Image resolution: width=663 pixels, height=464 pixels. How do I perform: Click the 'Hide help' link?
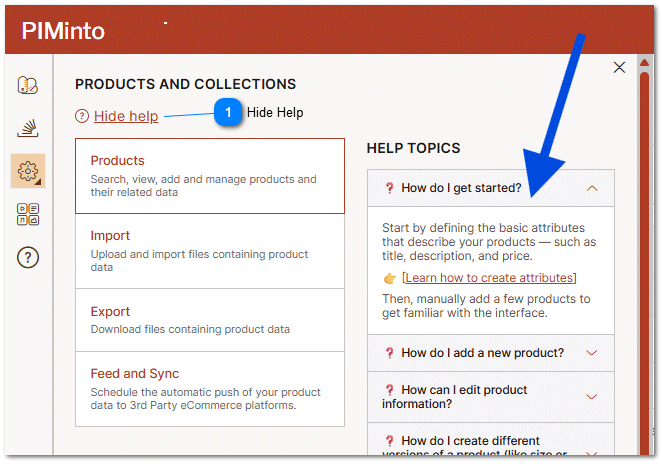click(126, 117)
